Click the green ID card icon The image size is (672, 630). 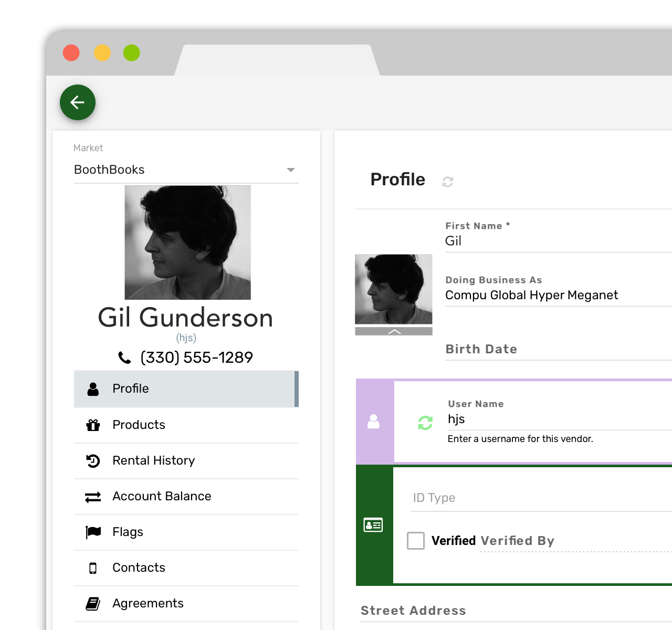click(x=373, y=525)
